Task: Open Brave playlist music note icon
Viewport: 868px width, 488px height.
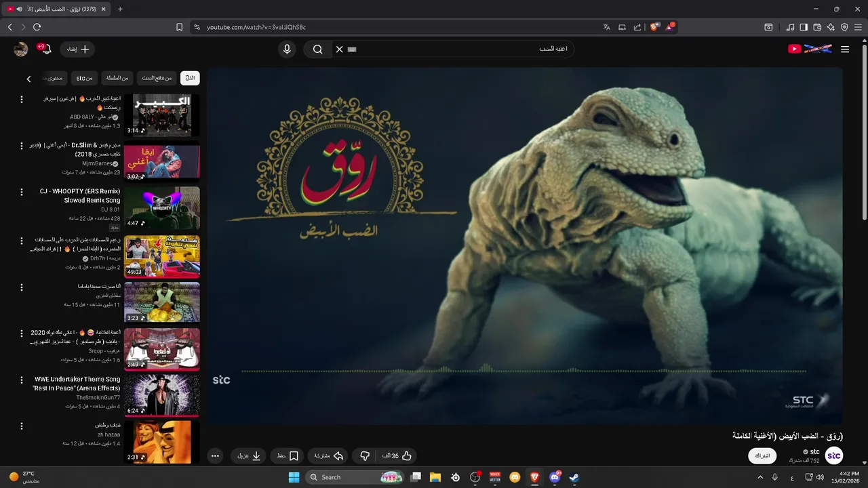Action: coord(791,27)
